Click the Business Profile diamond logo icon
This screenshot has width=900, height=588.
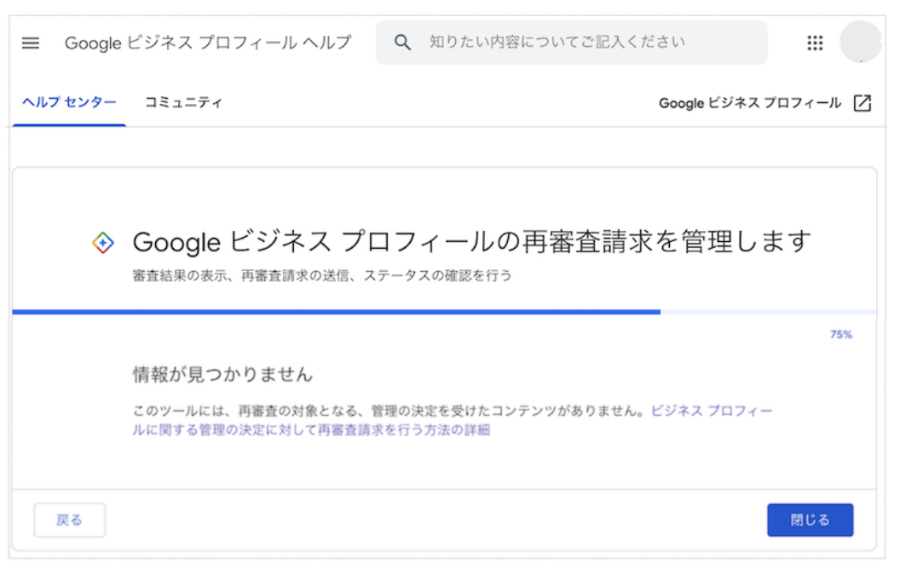[x=103, y=243]
